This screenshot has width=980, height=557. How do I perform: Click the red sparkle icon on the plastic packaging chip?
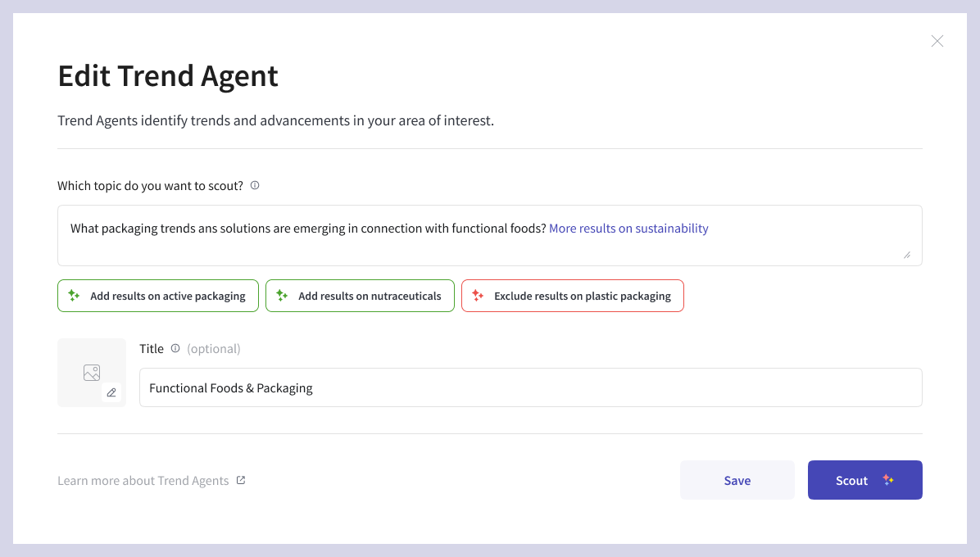coord(478,296)
